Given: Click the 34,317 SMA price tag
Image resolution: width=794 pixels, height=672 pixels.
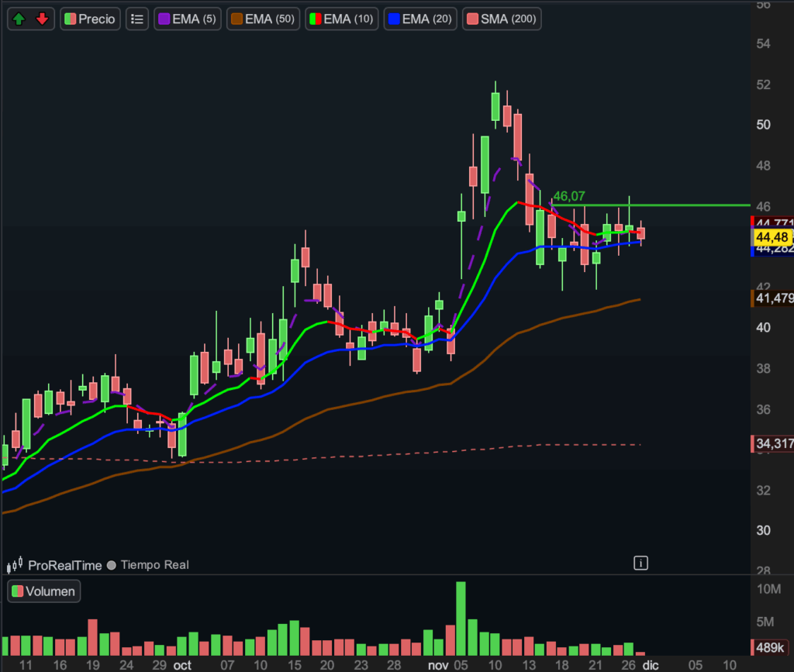Looking at the screenshot, I should tap(772, 443).
